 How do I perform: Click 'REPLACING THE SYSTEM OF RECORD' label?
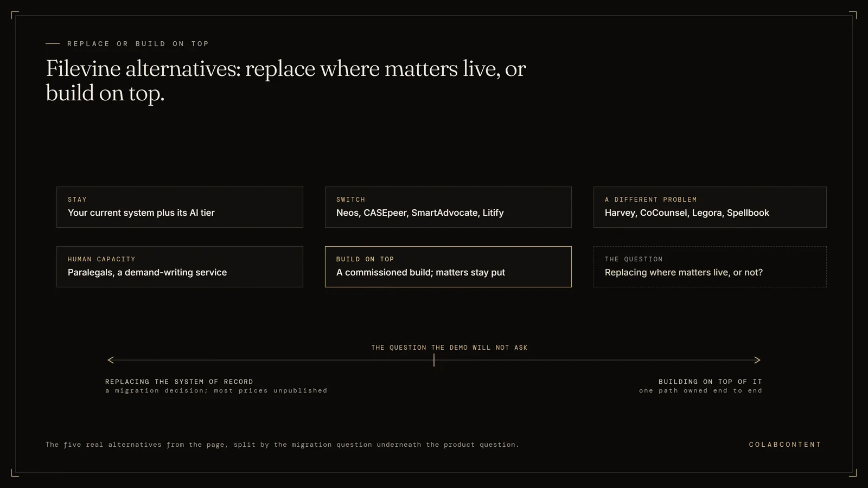179,382
